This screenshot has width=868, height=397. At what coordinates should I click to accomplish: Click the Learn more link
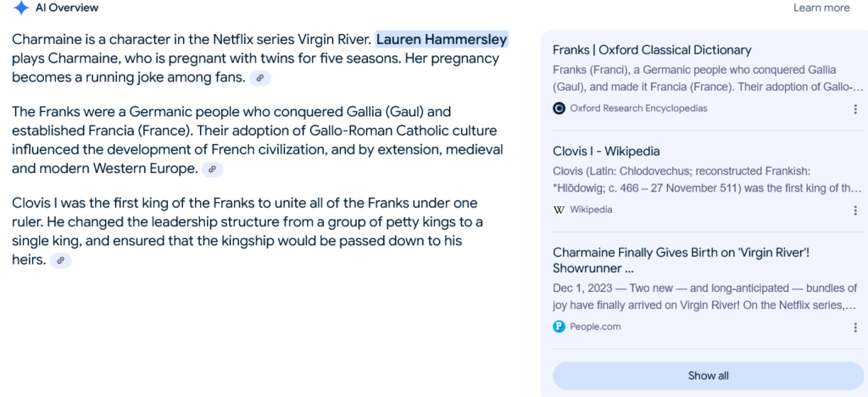(x=821, y=8)
